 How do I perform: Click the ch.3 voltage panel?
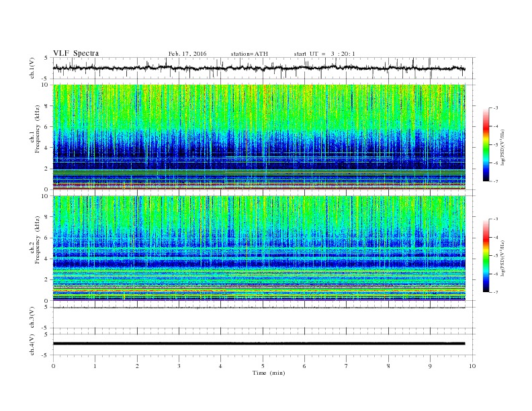tap(263, 318)
